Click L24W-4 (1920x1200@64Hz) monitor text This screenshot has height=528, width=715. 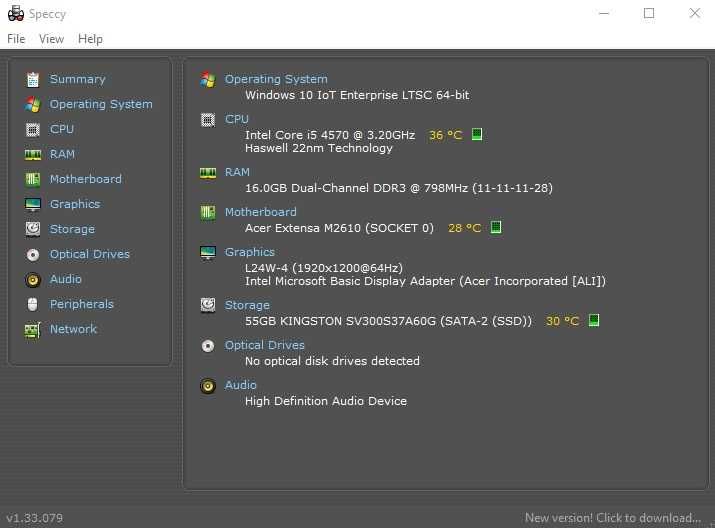pos(324,268)
